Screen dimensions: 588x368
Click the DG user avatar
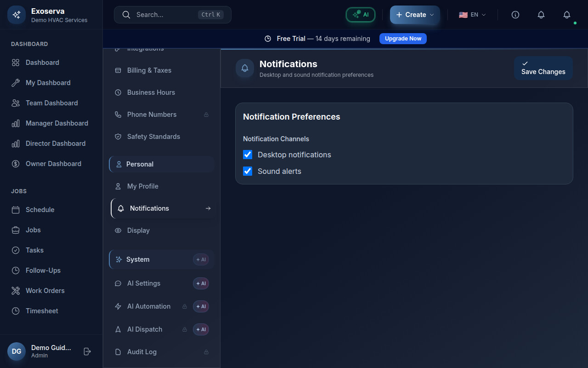click(x=17, y=351)
